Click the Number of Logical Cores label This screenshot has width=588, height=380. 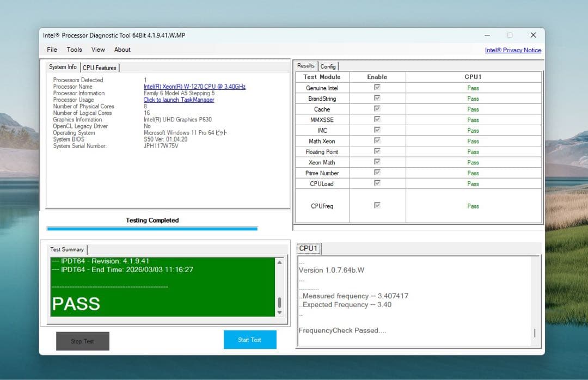83,113
